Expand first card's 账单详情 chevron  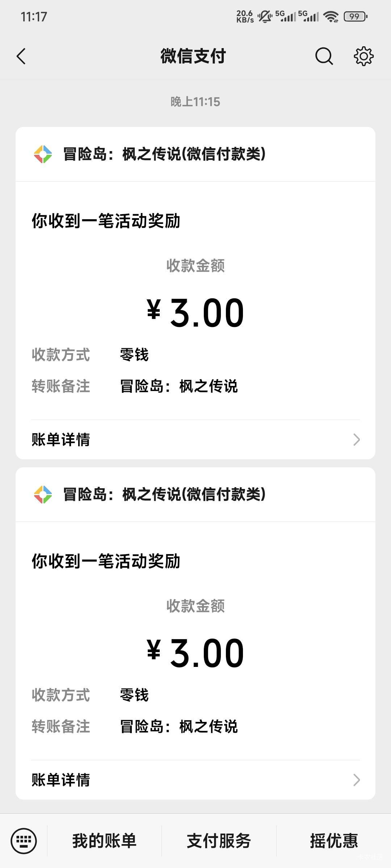coord(356,440)
